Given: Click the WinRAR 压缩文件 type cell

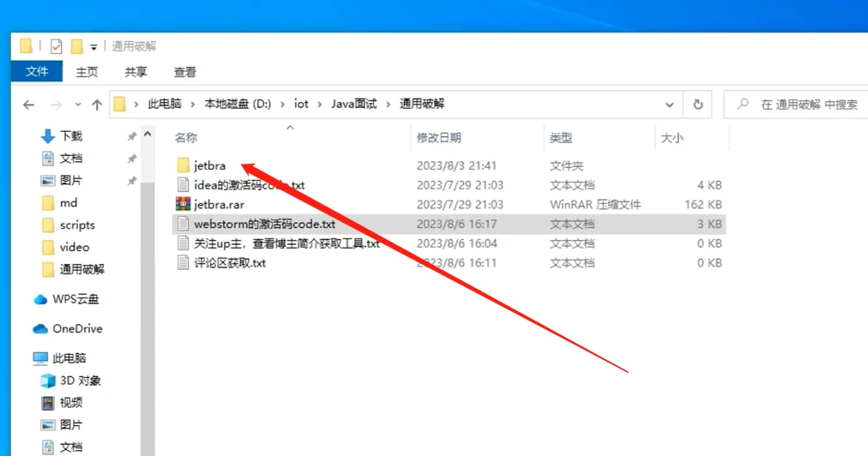Looking at the screenshot, I should pos(595,205).
